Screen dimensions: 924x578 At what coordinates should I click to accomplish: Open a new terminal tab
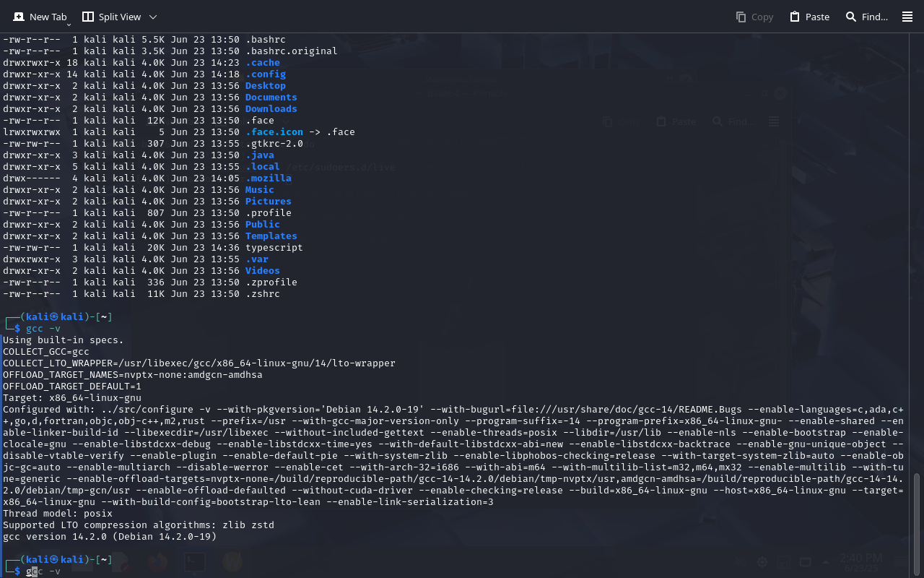click(40, 17)
